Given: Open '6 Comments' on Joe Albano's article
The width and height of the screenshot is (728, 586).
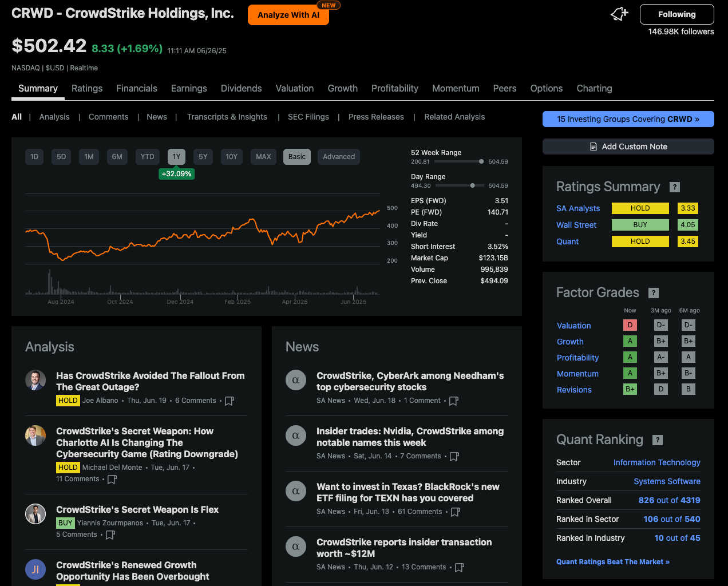Looking at the screenshot, I should 196,401.
